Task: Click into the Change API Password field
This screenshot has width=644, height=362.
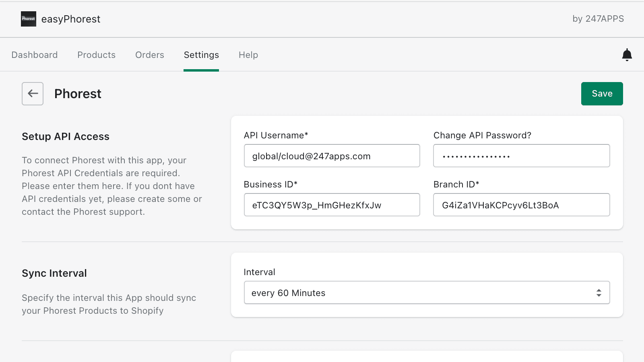Action: 521,156
